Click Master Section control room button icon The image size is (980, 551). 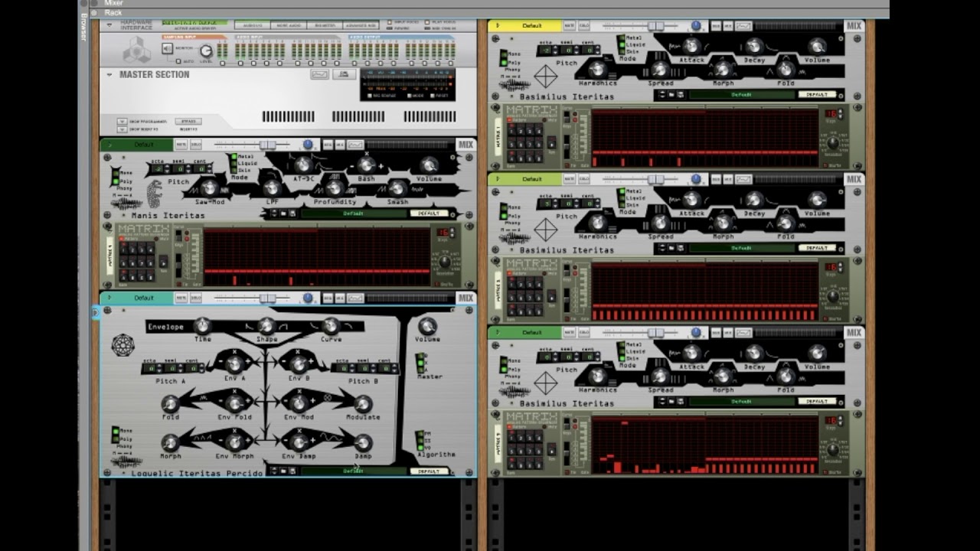345,74
